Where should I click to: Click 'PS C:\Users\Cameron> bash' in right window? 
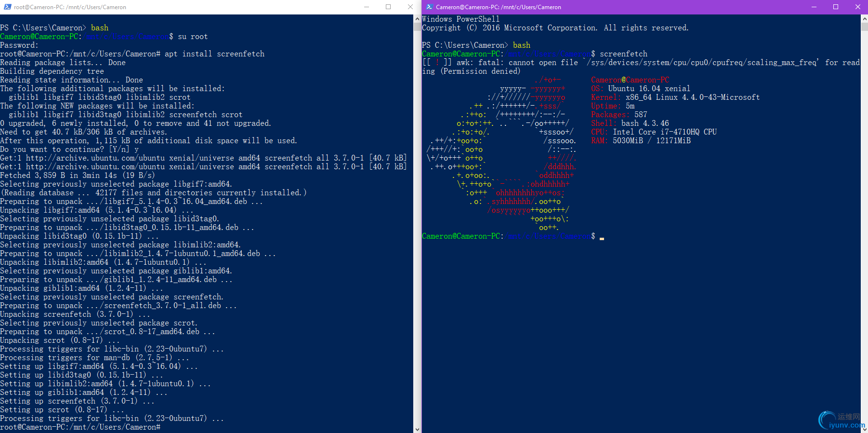click(476, 45)
